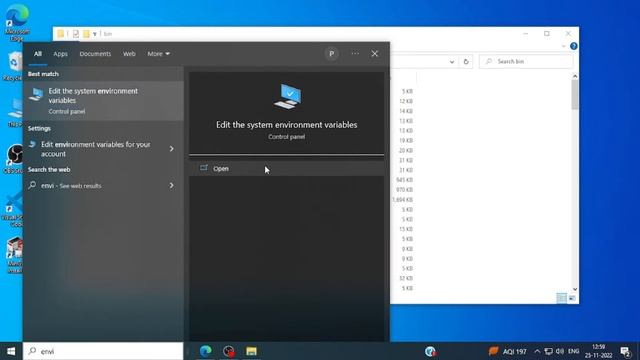Select the 1,694 KB file size row
The height and width of the screenshot is (360, 640).
click(402, 200)
